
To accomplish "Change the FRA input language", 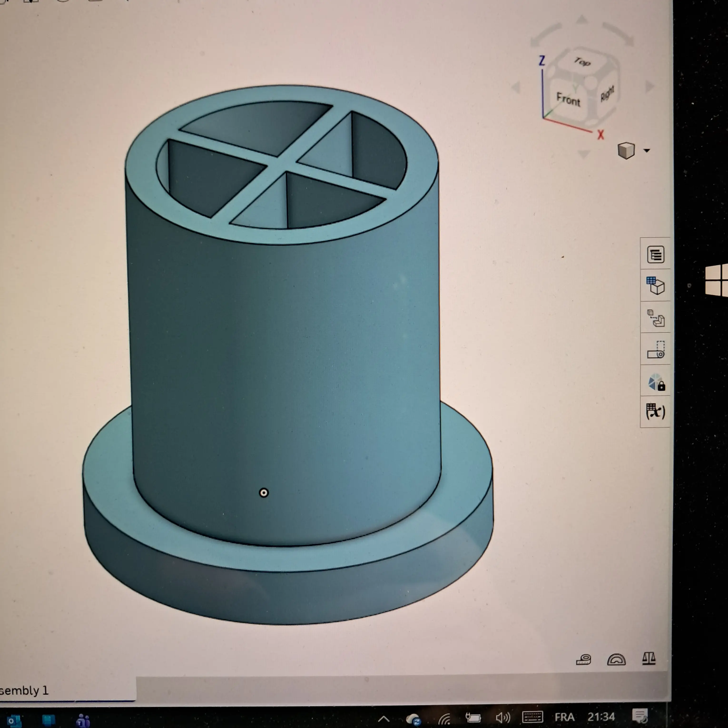I will pos(565,717).
